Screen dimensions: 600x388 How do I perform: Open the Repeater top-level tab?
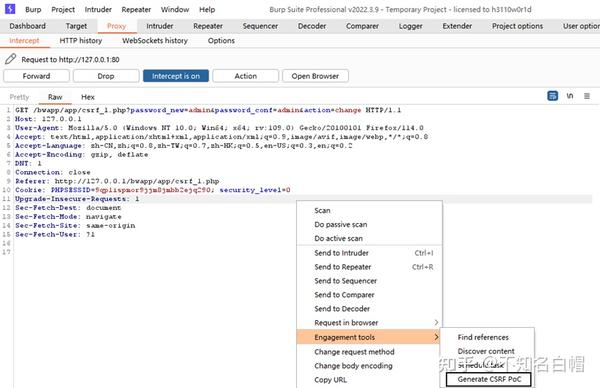pyautogui.click(x=208, y=26)
